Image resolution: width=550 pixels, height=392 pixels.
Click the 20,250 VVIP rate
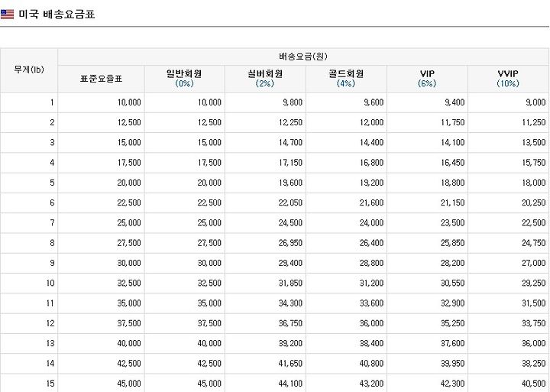pyautogui.click(x=533, y=202)
